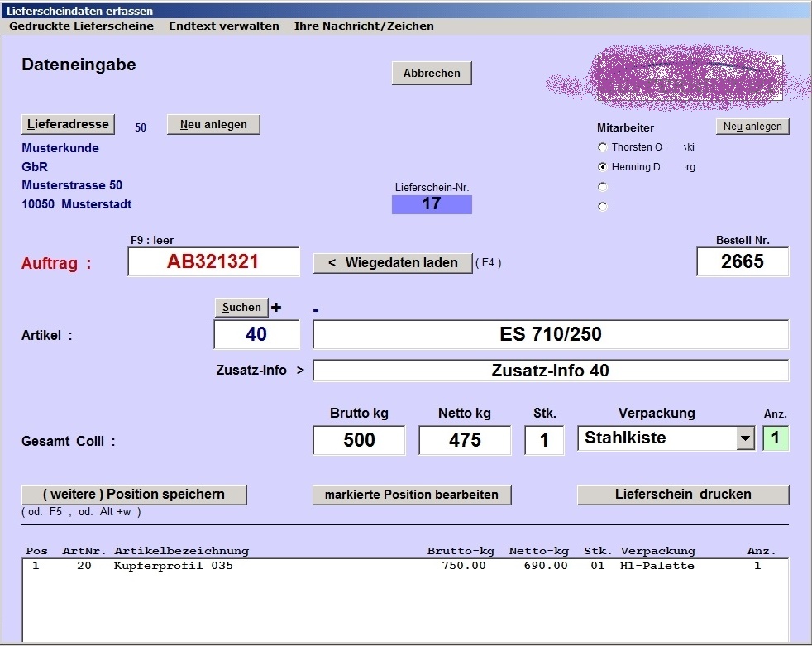Image resolution: width=812 pixels, height=646 pixels.
Task: Click Neu anlegen next to Lieferadresse
Action: 213,125
